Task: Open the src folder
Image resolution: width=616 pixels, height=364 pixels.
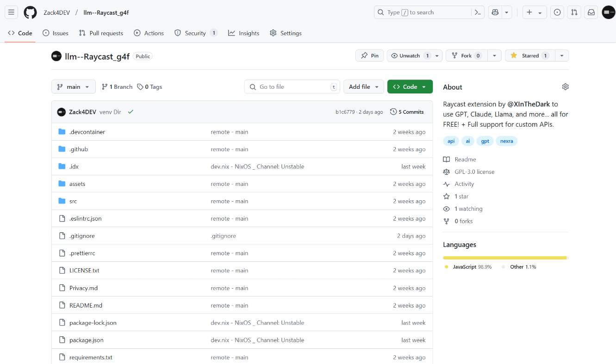Action: click(x=73, y=201)
